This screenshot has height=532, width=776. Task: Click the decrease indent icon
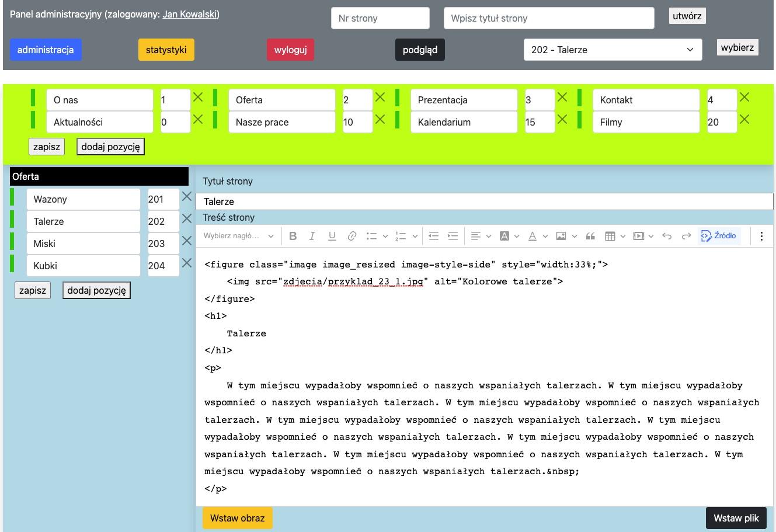433,236
